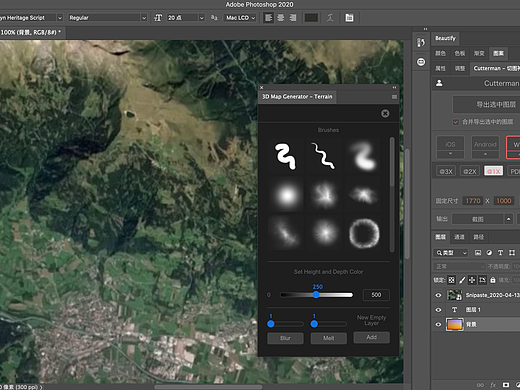This screenshot has height=390, width=520.
Task: Switch to the 渐变 panel tab
Action: (479, 53)
